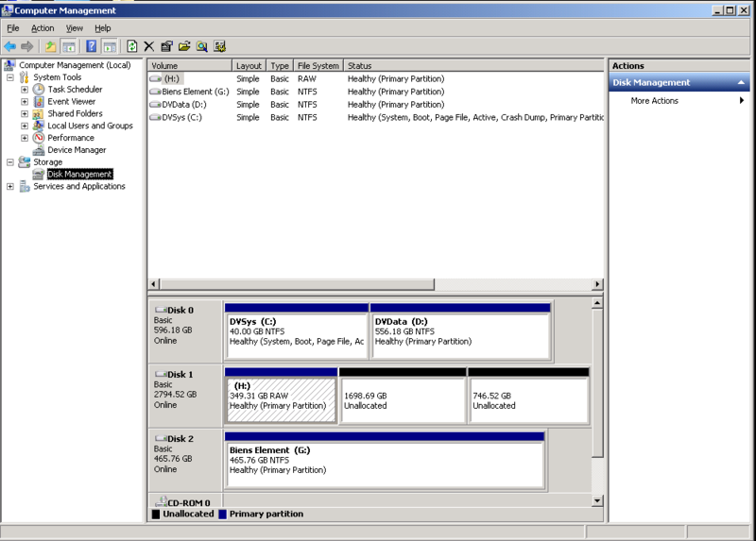Collapse the System Tools tree node
The height and width of the screenshot is (541, 756).
pyautogui.click(x=10, y=77)
